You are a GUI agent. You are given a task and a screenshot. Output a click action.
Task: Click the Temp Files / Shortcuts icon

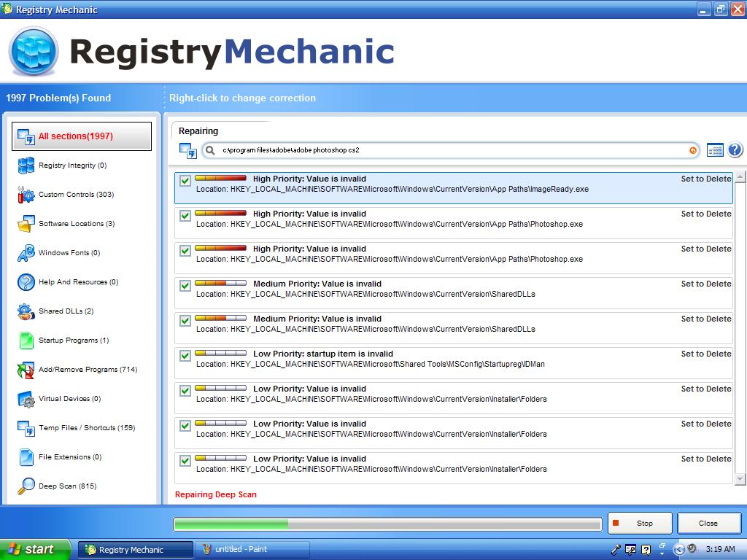(x=26, y=428)
